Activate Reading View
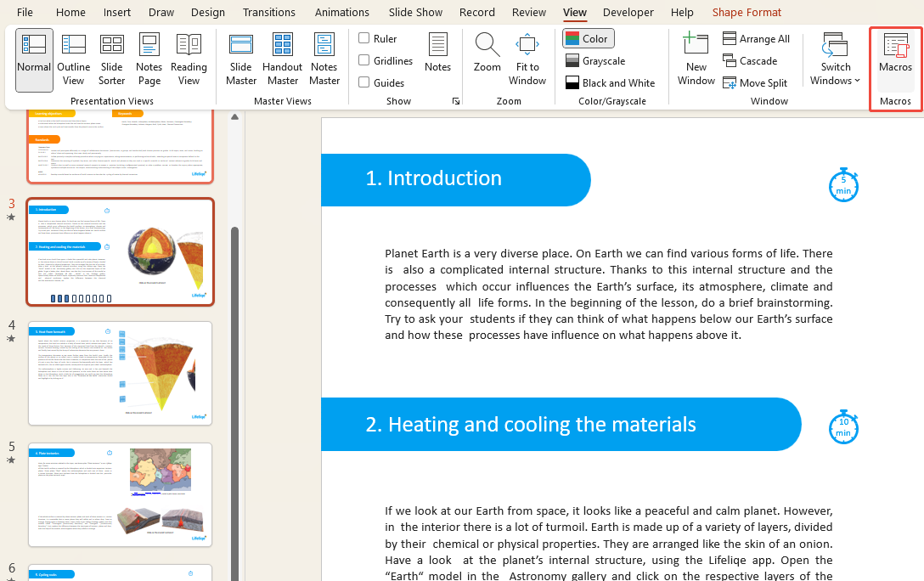This screenshot has width=924, height=581. click(x=189, y=58)
